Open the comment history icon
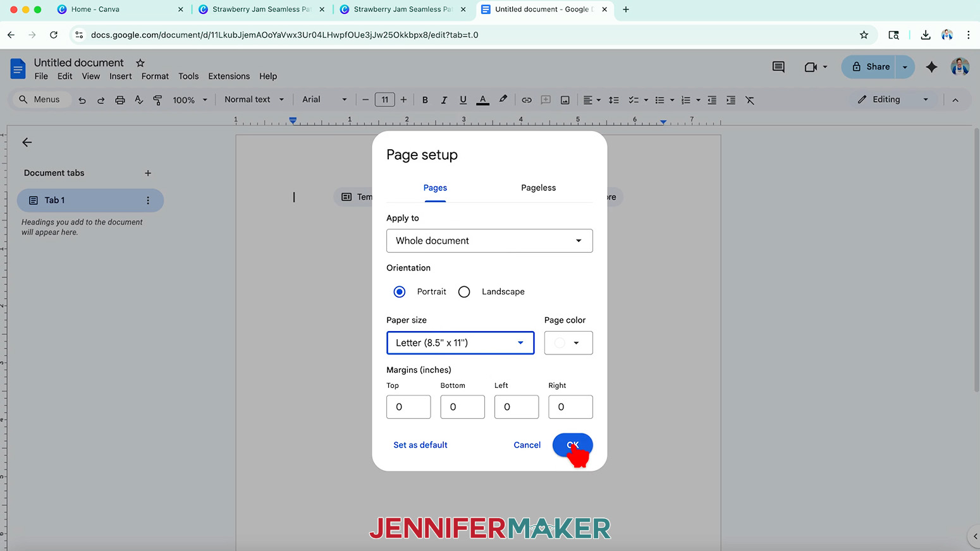This screenshot has height=551, width=980. (778, 66)
